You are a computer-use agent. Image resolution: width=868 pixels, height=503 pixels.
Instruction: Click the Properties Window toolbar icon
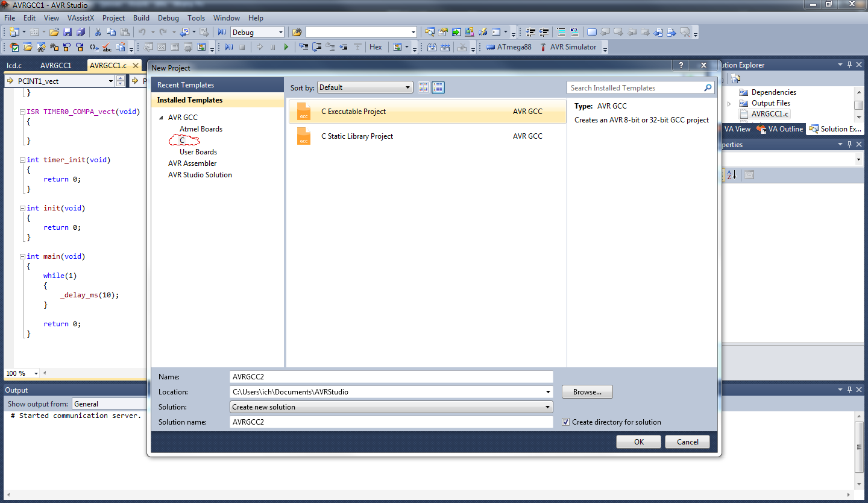click(443, 32)
